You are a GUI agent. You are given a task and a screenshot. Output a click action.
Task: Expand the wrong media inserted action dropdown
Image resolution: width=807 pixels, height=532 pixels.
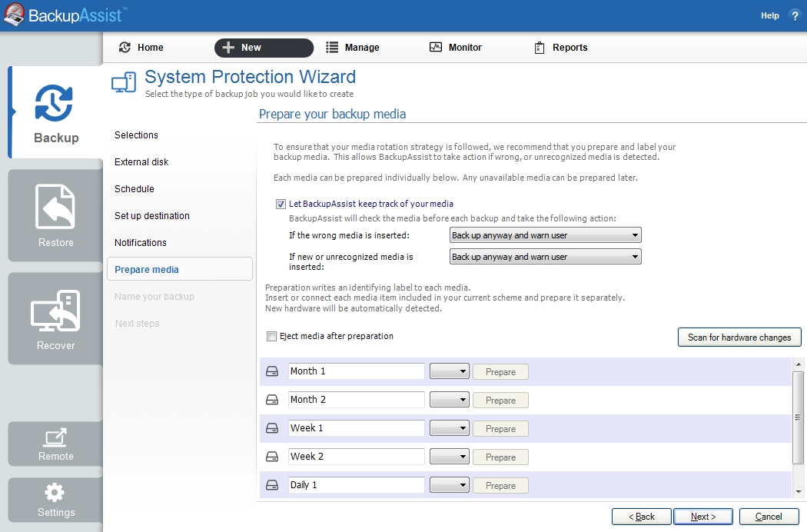545,235
